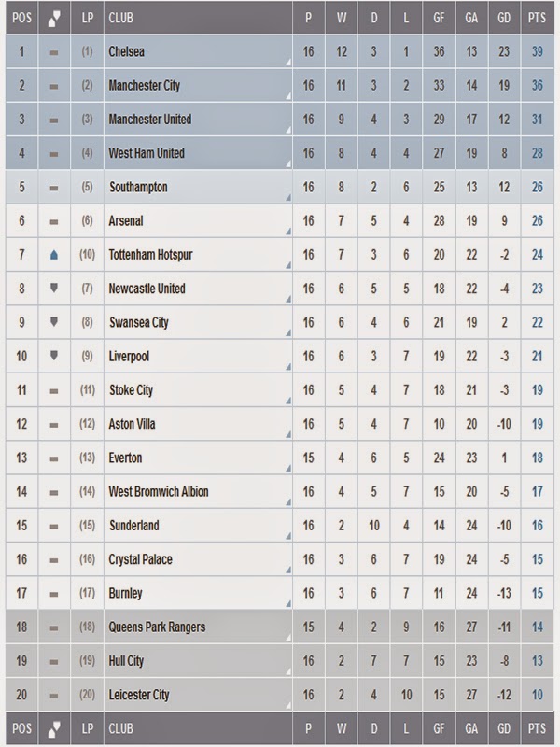Image resolution: width=560 pixels, height=747 pixels.
Task: Click the movement arrows icon in top header
Action: [54, 18]
